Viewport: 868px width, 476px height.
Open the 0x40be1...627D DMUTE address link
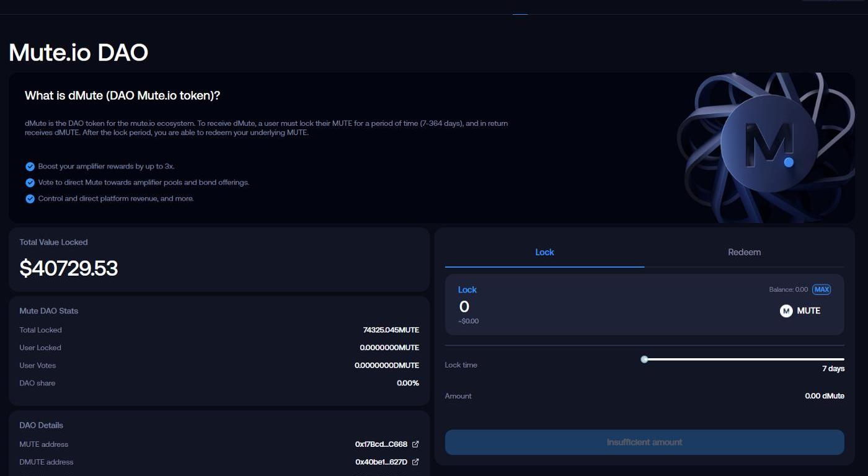click(x=381, y=462)
